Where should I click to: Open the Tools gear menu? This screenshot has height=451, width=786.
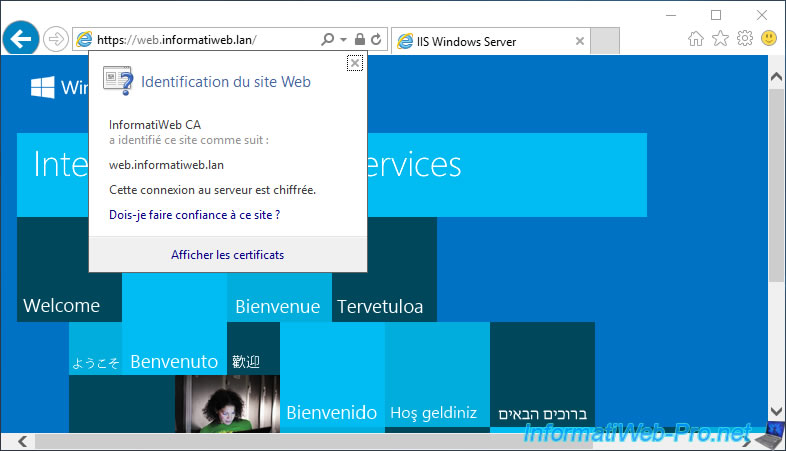click(745, 38)
